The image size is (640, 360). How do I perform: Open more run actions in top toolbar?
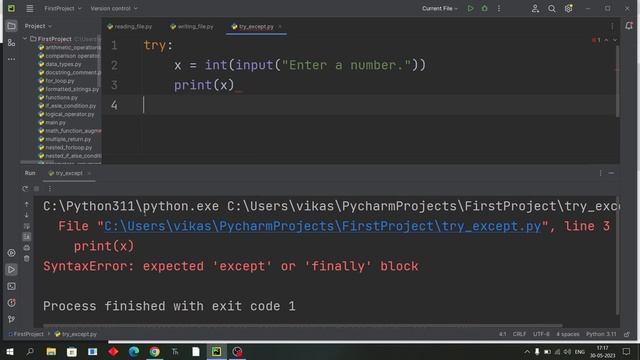[499, 8]
